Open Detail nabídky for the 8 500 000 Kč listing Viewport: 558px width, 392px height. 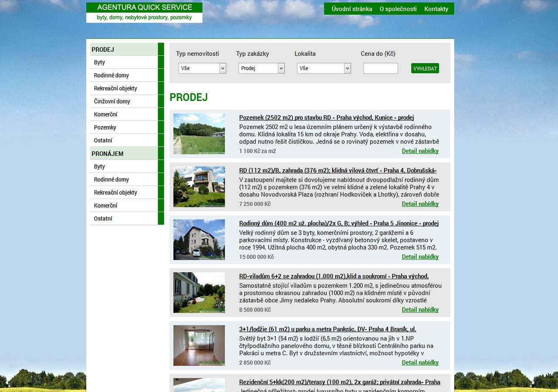click(x=420, y=310)
